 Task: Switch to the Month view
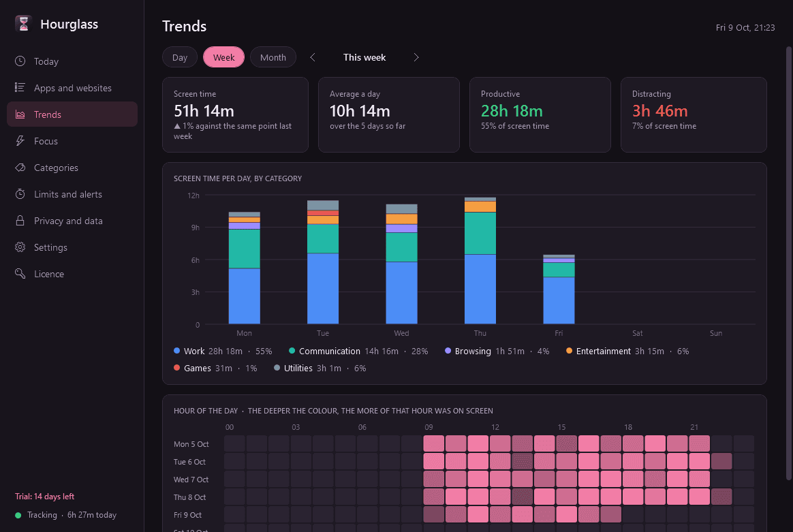273,57
